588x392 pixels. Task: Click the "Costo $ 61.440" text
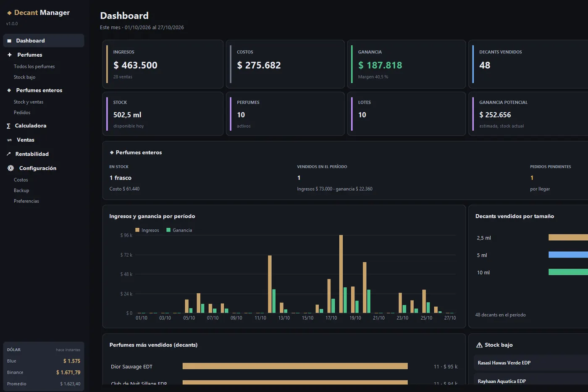pyautogui.click(x=124, y=189)
